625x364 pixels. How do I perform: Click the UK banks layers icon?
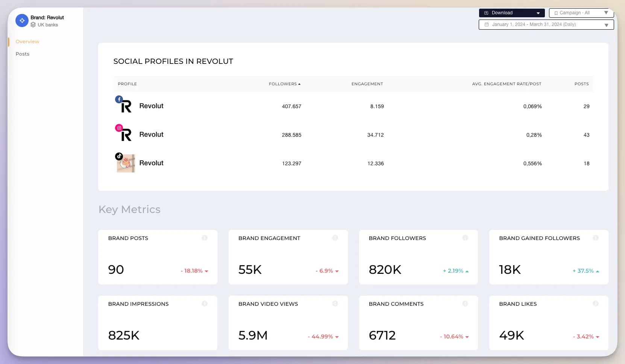33,25
